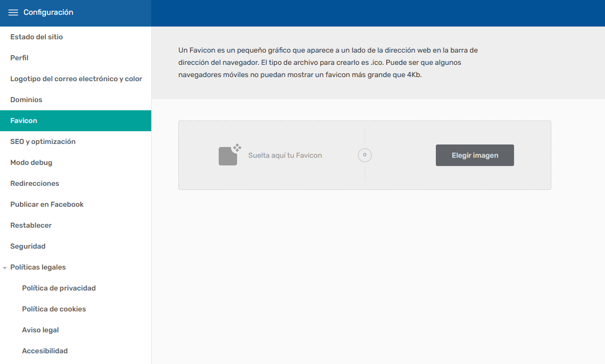Go to Perfil section
Viewport: 605px width, 364px height.
point(76,58)
